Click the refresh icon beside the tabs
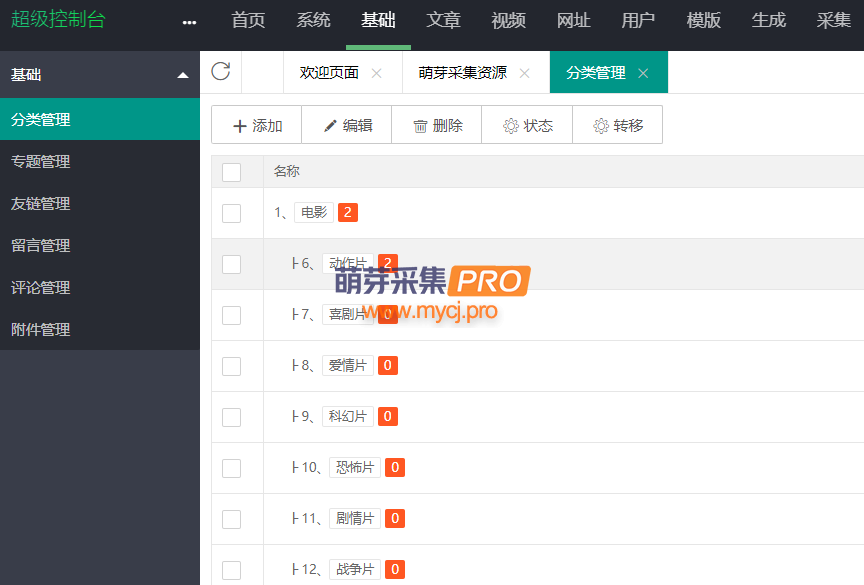This screenshot has width=864, height=585. tap(220, 72)
